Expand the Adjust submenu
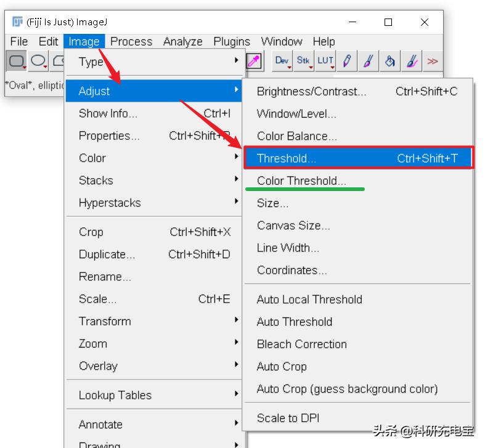 (154, 91)
